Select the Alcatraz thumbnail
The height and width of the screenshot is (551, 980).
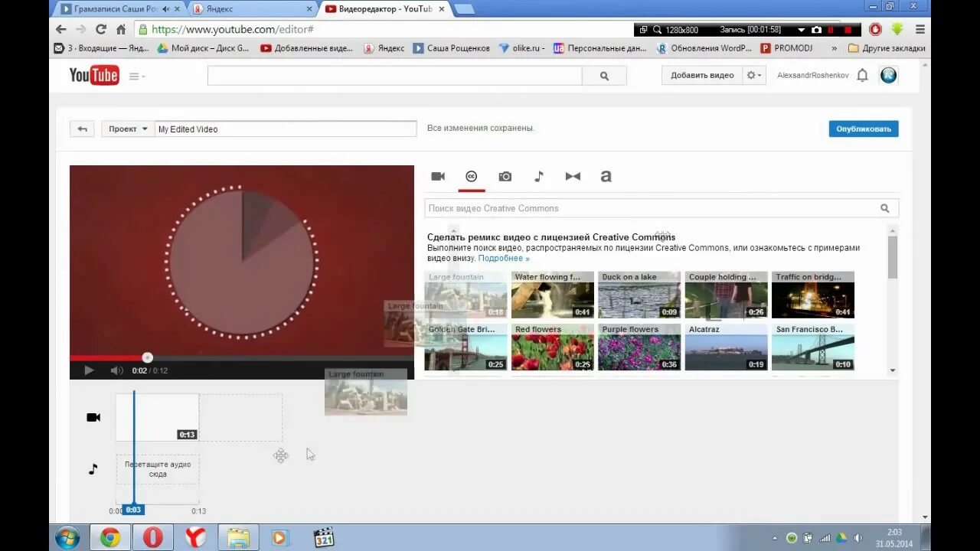tap(727, 347)
